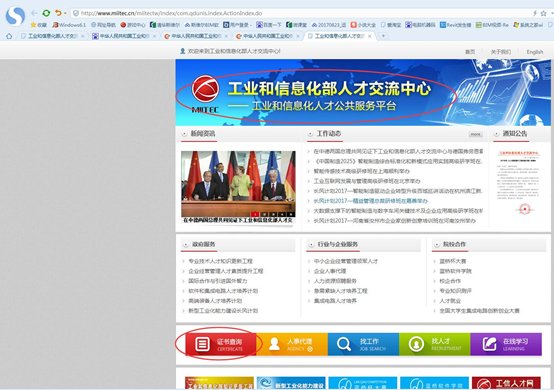This screenshot has height=390, width=554.
Task: Open the 企业人事代理 link
Action: click(330, 271)
